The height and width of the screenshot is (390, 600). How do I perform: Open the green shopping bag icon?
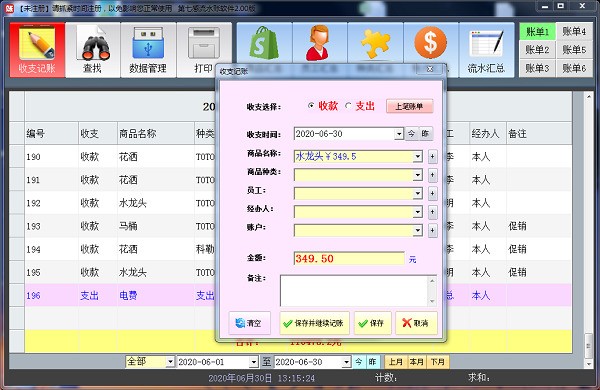pyautogui.click(x=264, y=43)
